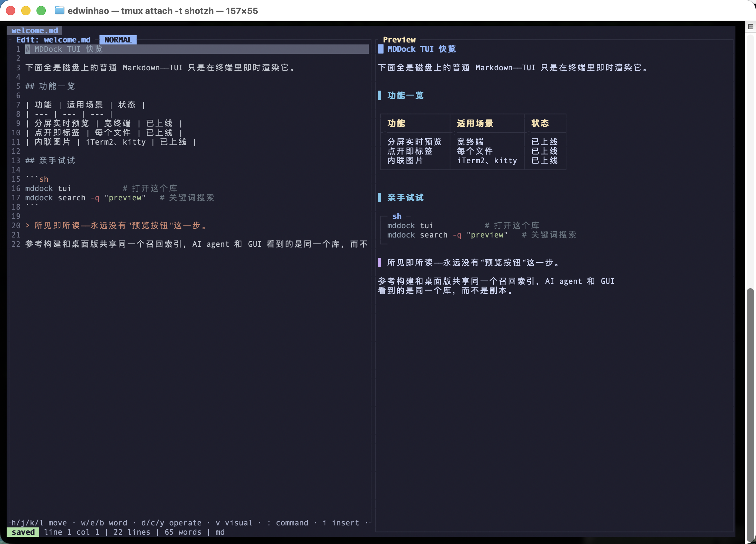Click preview table header '状态'
Screen dimensions: 756x544
tap(540, 123)
